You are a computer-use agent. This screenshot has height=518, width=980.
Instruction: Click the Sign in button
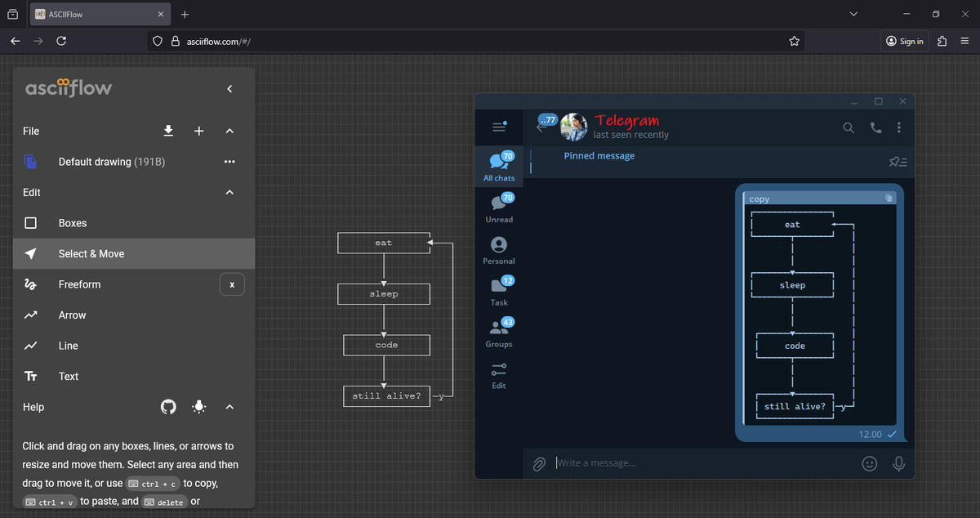905,41
